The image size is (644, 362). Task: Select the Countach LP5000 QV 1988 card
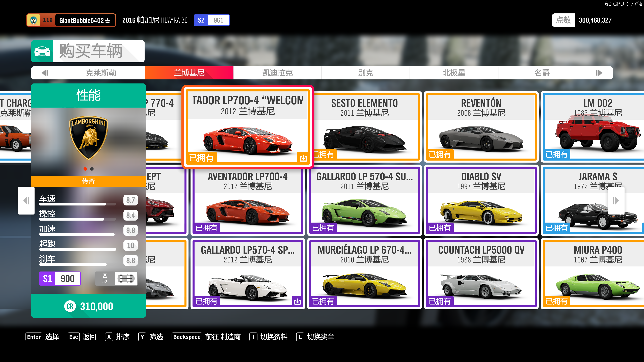[x=481, y=274]
